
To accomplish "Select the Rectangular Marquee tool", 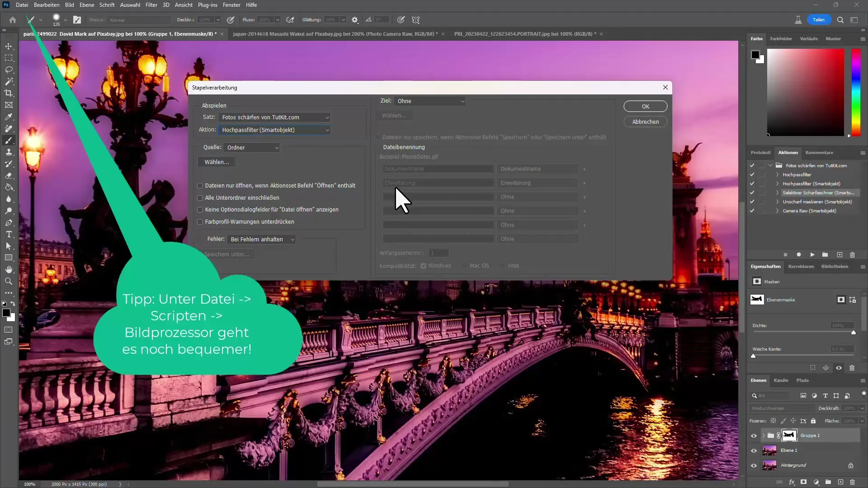I will (9, 58).
